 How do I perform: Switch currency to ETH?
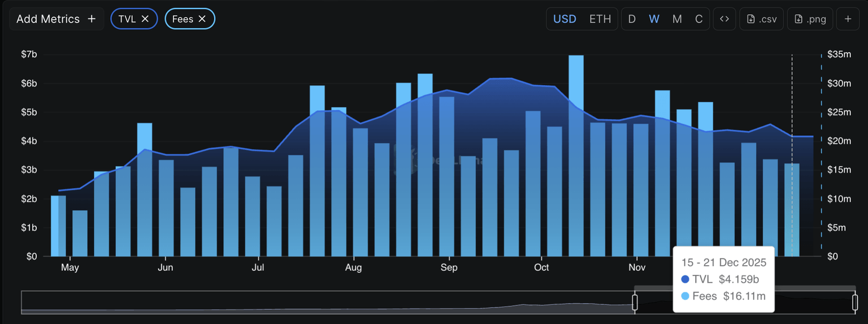click(600, 19)
